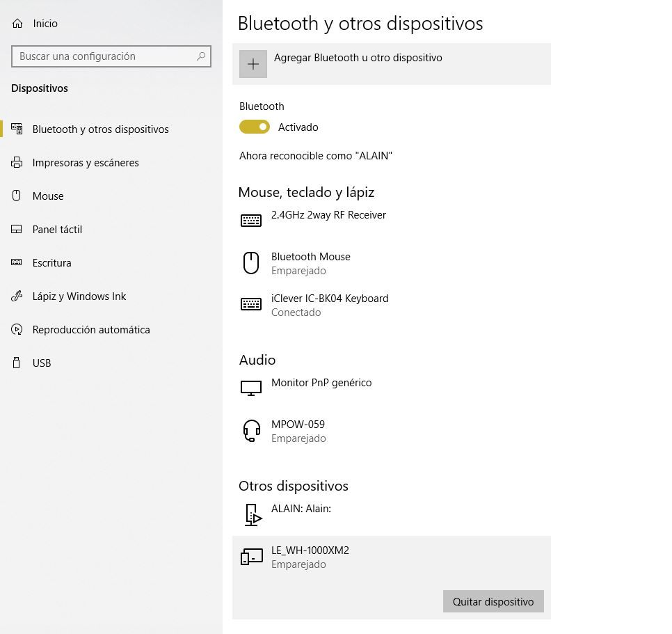The width and height of the screenshot is (672, 634).
Task: Click the Quitar dispositivo button
Action: point(493,601)
